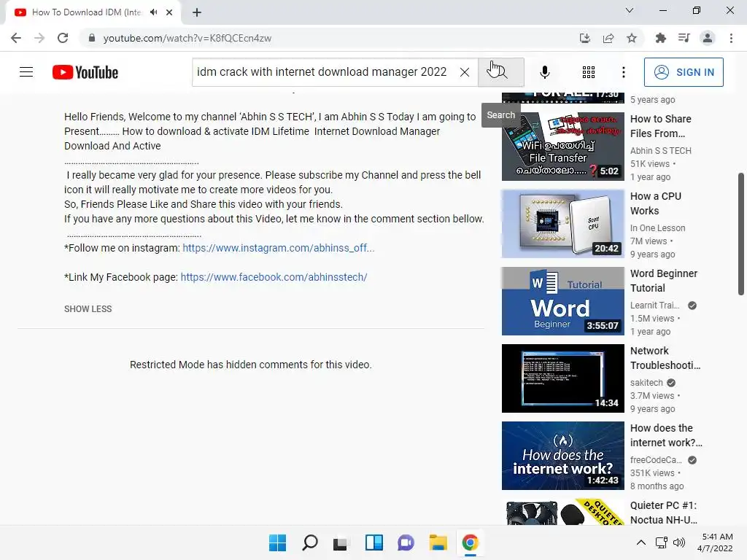Image resolution: width=747 pixels, height=560 pixels.
Task: Open the network status tray icon
Action: (661, 542)
